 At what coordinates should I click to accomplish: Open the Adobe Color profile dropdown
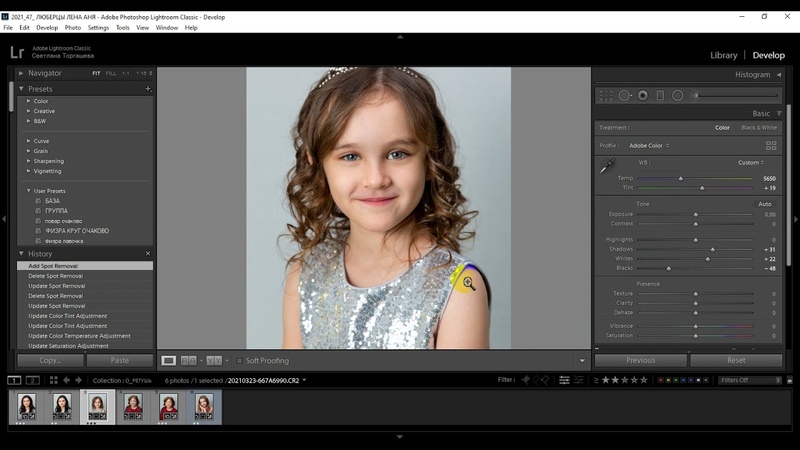point(649,146)
